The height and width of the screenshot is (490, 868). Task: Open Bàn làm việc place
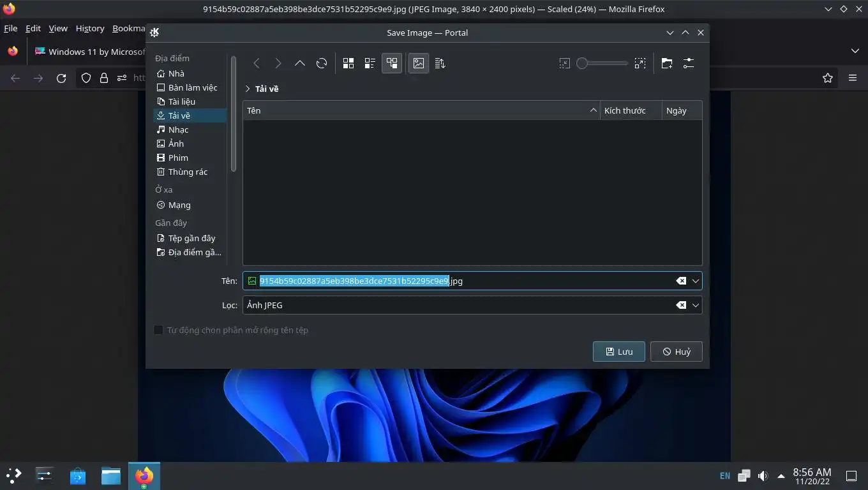click(190, 87)
